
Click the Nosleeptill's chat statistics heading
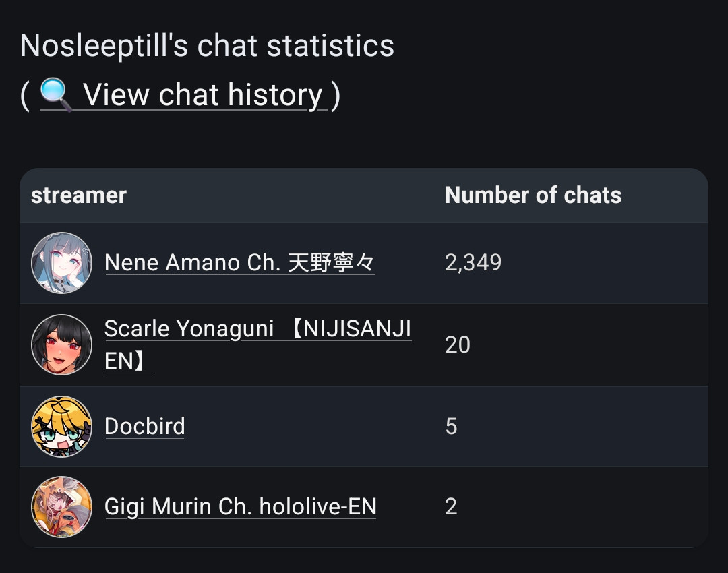click(x=207, y=46)
